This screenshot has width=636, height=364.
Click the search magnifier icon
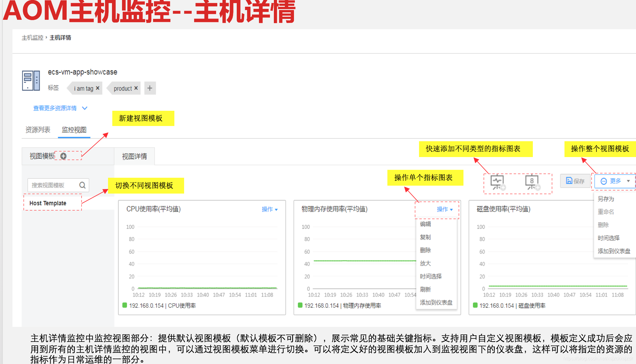(82, 185)
